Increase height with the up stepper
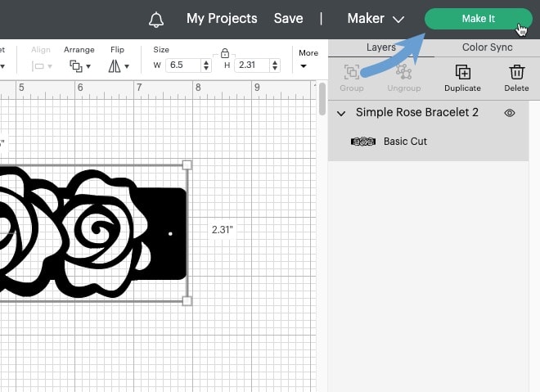The width and height of the screenshot is (540, 392). (275, 62)
